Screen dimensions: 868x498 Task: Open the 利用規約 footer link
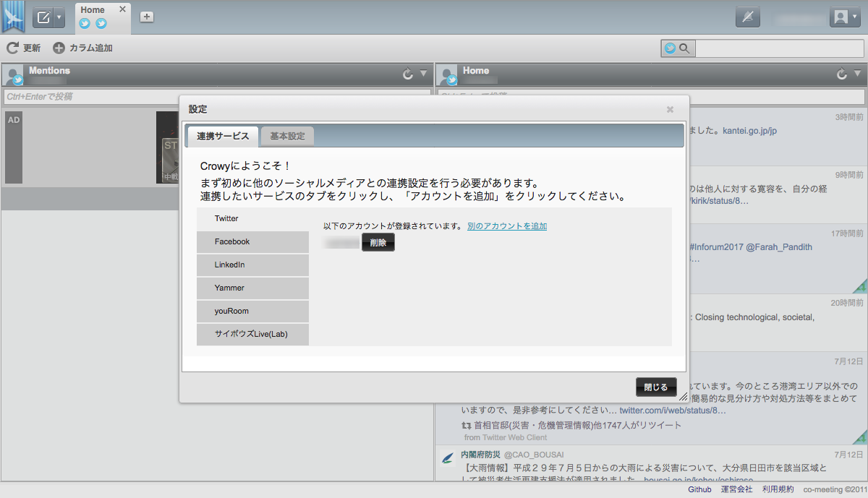coord(778,489)
